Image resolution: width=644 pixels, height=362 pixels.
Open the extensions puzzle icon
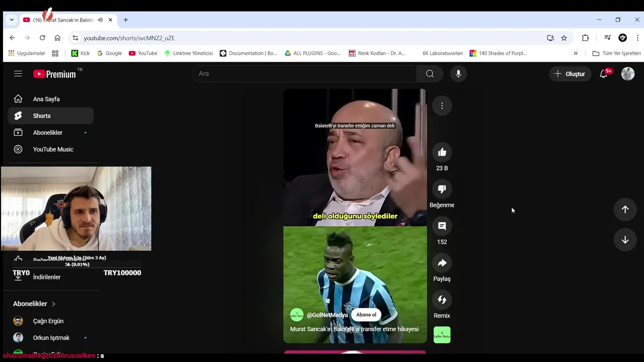coord(585,38)
